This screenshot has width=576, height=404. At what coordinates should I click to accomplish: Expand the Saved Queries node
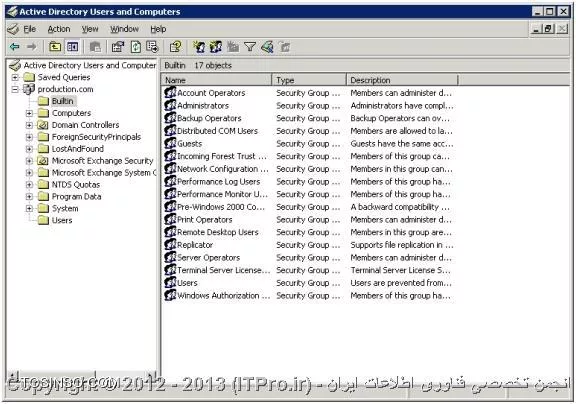coord(15,77)
